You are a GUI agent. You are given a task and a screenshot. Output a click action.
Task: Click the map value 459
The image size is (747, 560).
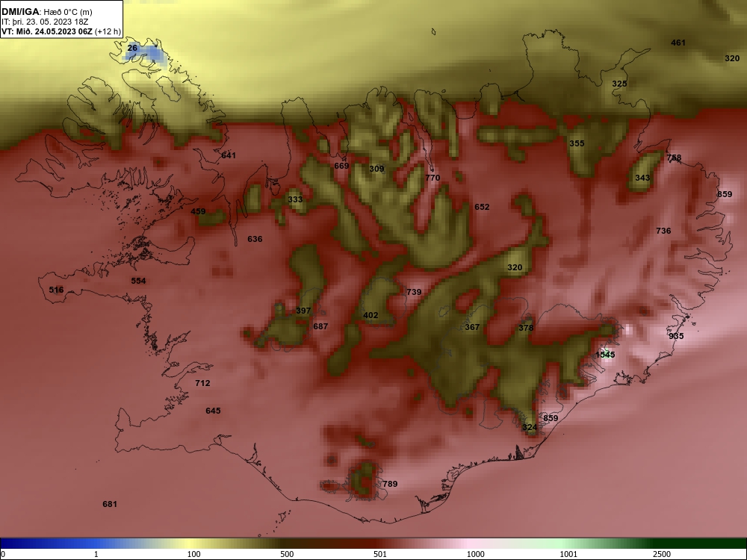(198, 212)
